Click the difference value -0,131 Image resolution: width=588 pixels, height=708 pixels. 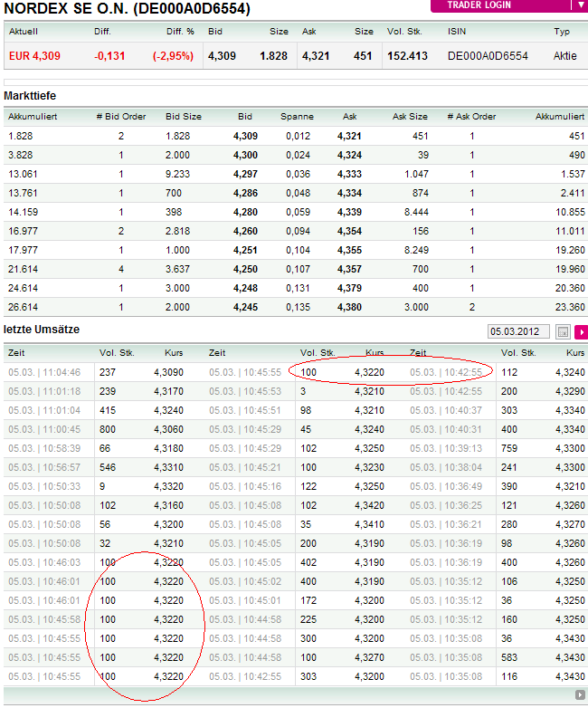109,56
